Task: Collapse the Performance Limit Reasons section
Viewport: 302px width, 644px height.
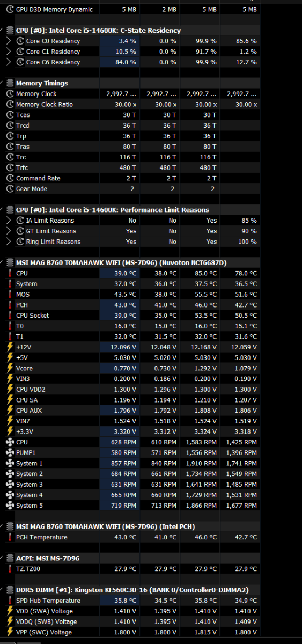Action: point(2,210)
